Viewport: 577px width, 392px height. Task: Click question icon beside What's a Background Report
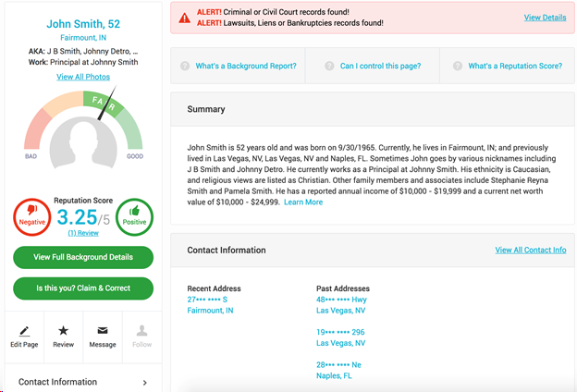[x=185, y=66]
